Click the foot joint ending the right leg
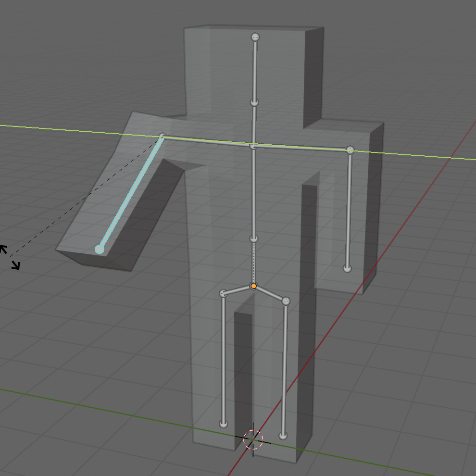Viewport: 476px width, 476px height. pos(283,436)
